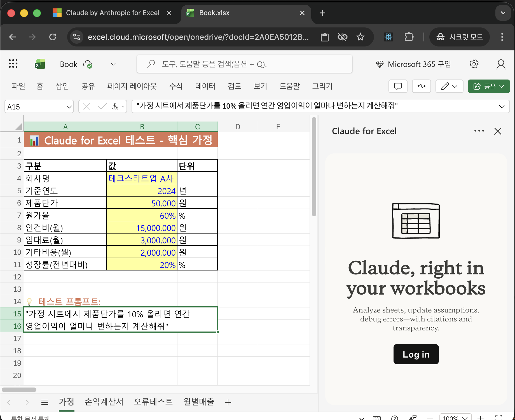Click the Excel logo icon beside Book
This screenshot has height=420, width=515.
pos(40,64)
